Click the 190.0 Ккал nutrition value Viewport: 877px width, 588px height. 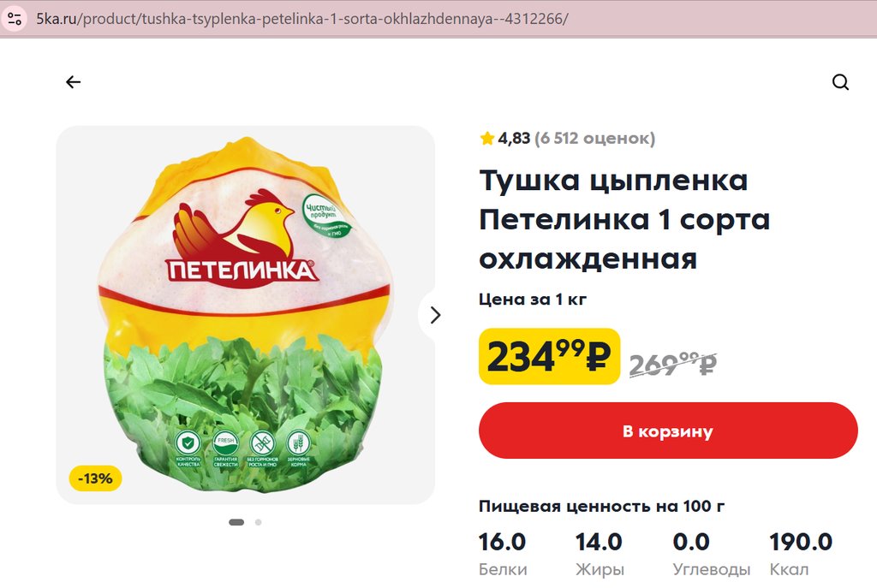(801, 555)
